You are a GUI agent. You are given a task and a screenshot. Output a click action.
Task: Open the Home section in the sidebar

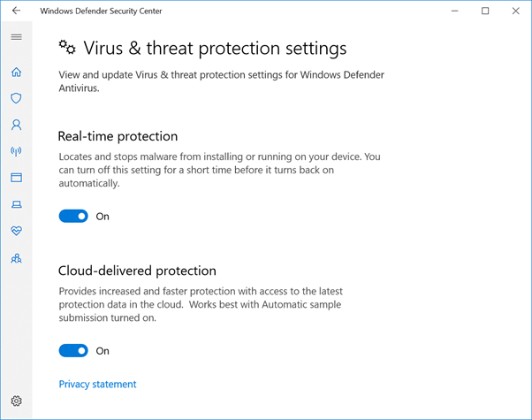(x=16, y=73)
